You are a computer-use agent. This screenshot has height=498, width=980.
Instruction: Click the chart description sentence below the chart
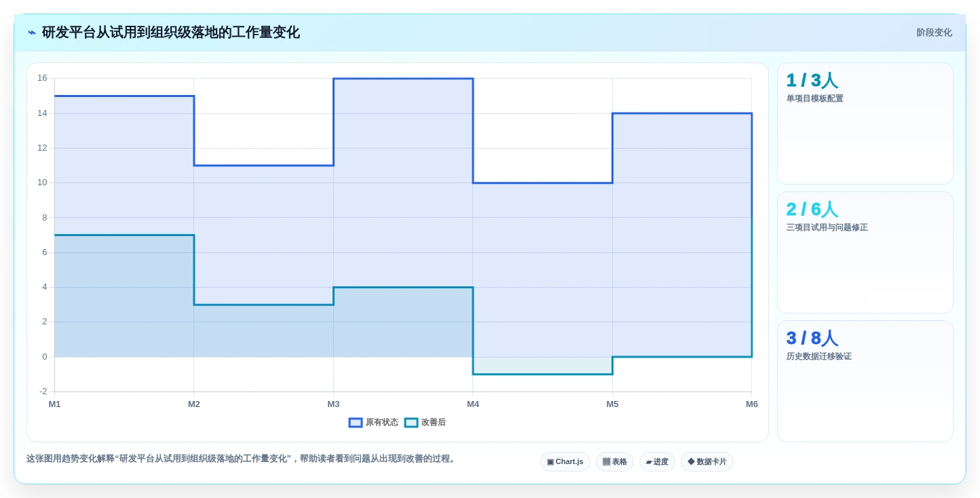point(242,459)
